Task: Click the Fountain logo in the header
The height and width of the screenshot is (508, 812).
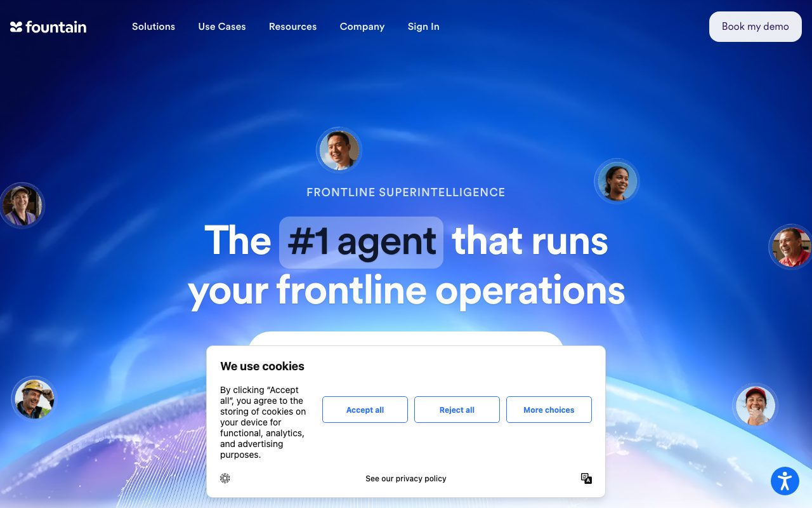Action: 48,27
